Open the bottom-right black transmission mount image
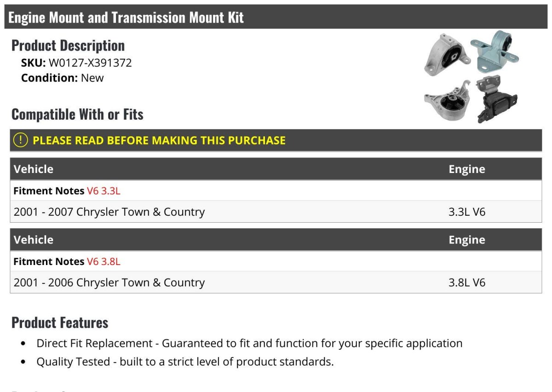 click(497, 99)
